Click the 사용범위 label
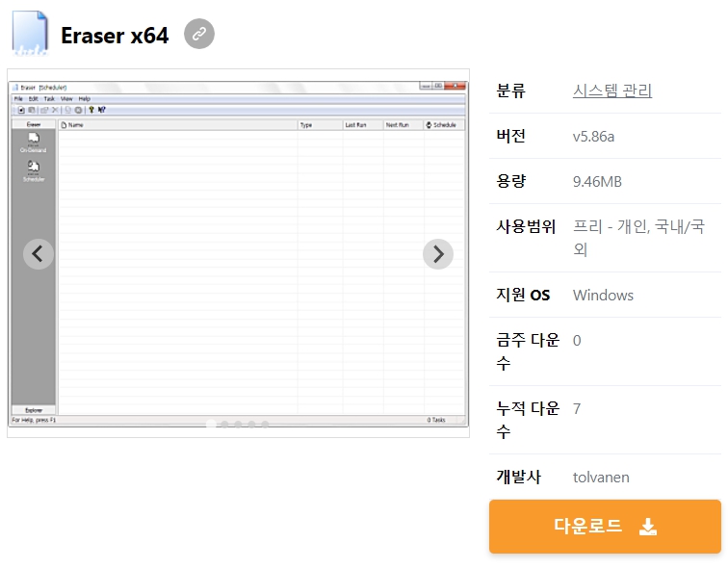728x569 pixels. pyautogui.click(x=526, y=226)
